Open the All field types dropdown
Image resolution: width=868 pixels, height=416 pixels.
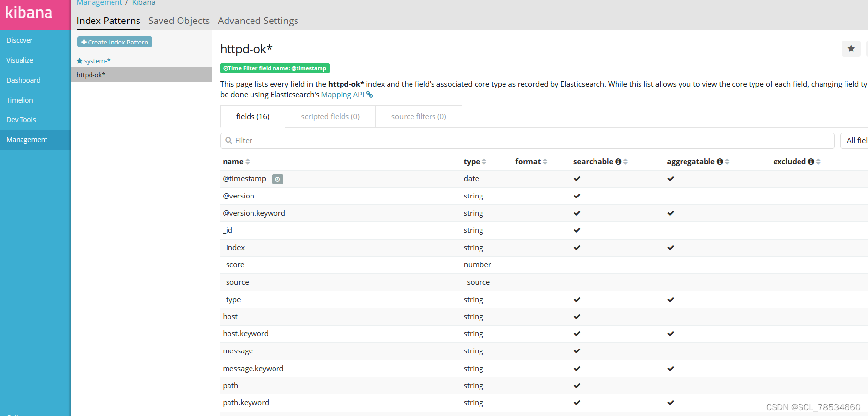click(855, 141)
